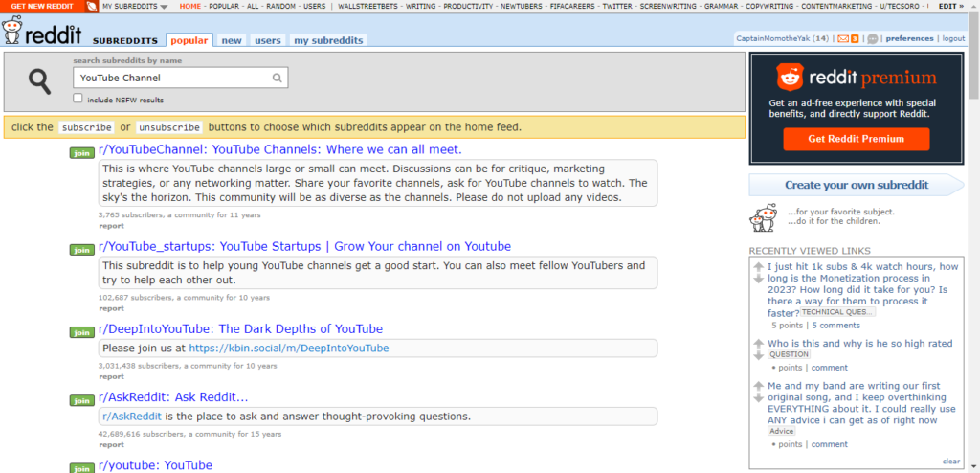Upvote the 1k subs monetization post
The image size is (980, 473).
tap(758, 267)
